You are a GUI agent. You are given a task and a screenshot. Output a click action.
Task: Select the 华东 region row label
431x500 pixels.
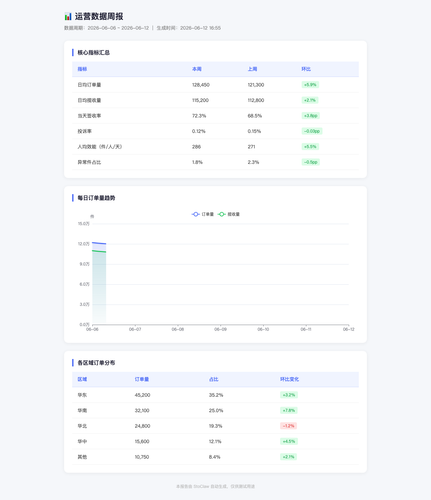(x=82, y=395)
